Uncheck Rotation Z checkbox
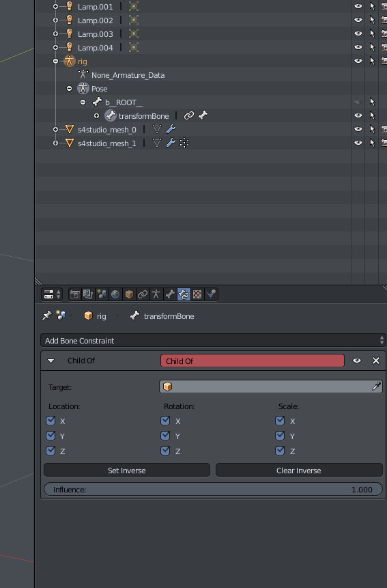387x588 pixels. pos(165,451)
